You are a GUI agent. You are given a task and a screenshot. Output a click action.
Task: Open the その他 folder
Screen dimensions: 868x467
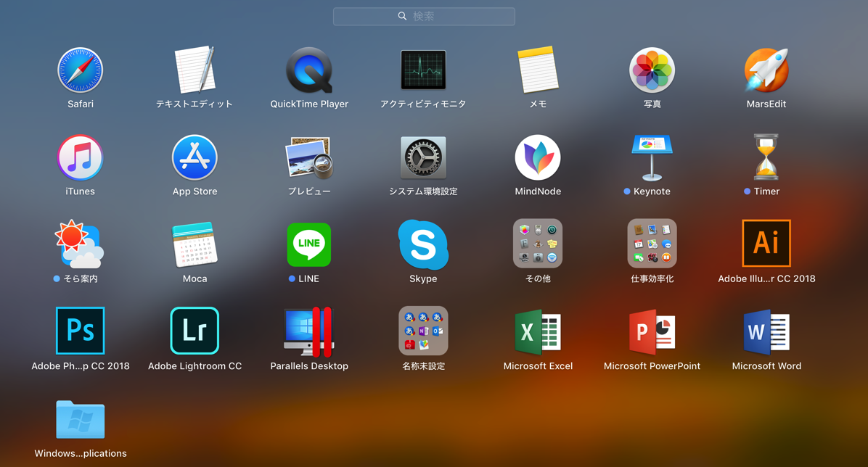click(x=538, y=244)
